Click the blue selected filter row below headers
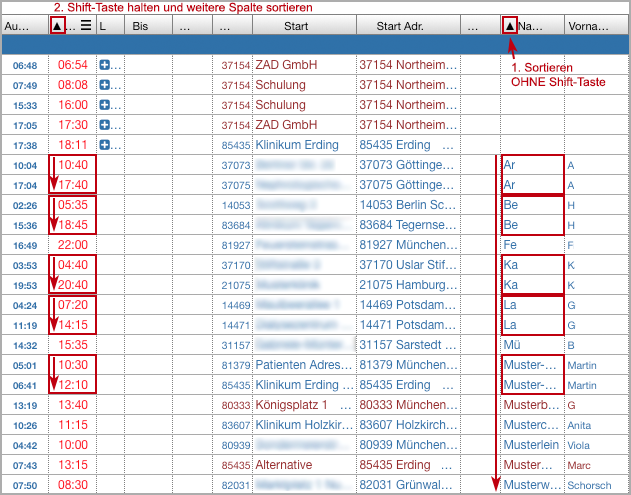Image resolution: width=631 pixels, height=495 pixels. [x=315, y=44]
